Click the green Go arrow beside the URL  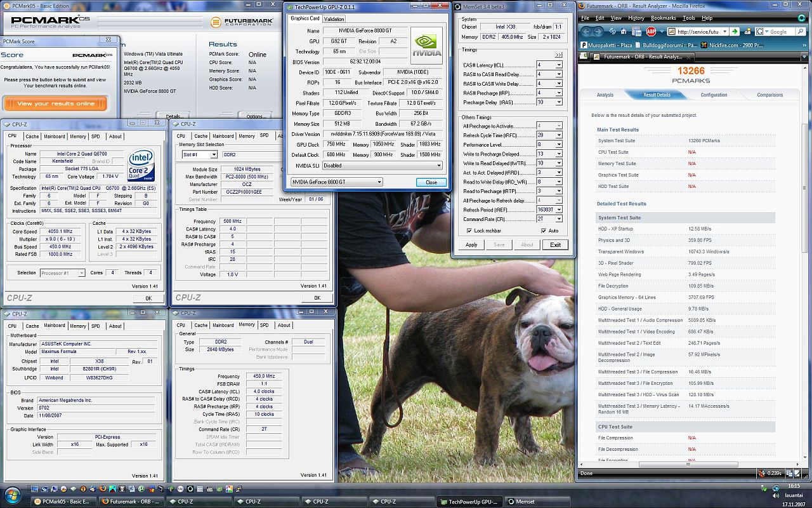pyautogui.click(x=734, y=32)
